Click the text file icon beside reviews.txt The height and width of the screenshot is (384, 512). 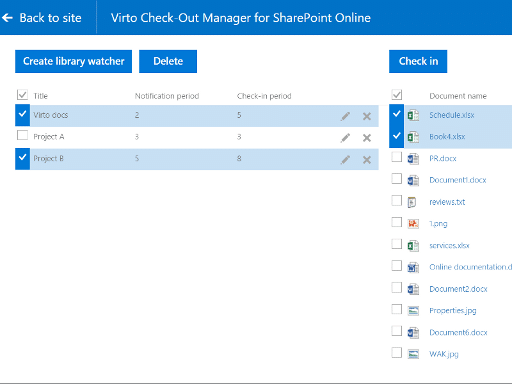click(x=412, y=202)
